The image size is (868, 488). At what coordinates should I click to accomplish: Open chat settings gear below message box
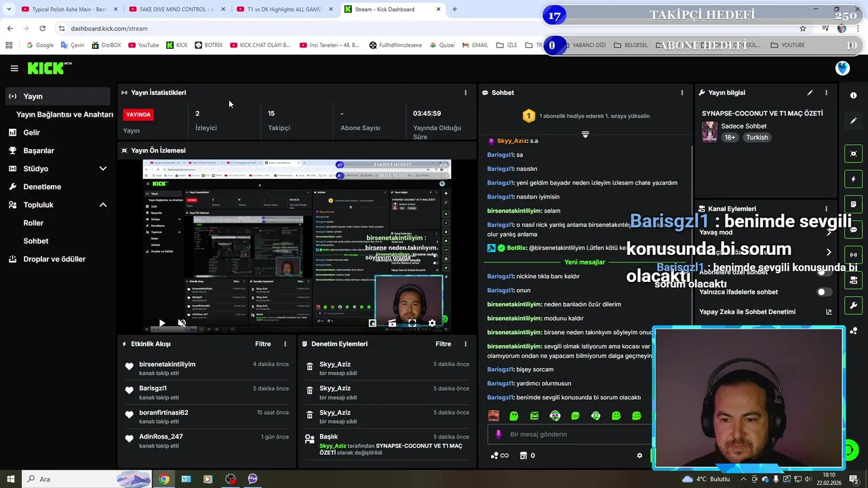pyautogui.click(x=639, y=455)
